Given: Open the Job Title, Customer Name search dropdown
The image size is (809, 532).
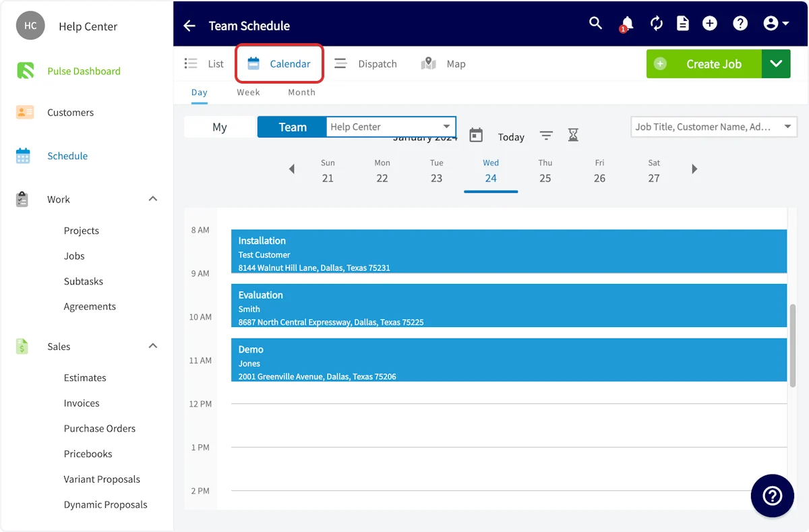Looking at the screenshot, I should 714,127.
